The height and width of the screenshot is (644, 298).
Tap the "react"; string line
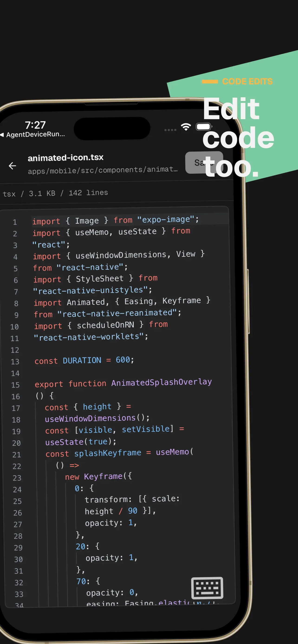[51, 244]
